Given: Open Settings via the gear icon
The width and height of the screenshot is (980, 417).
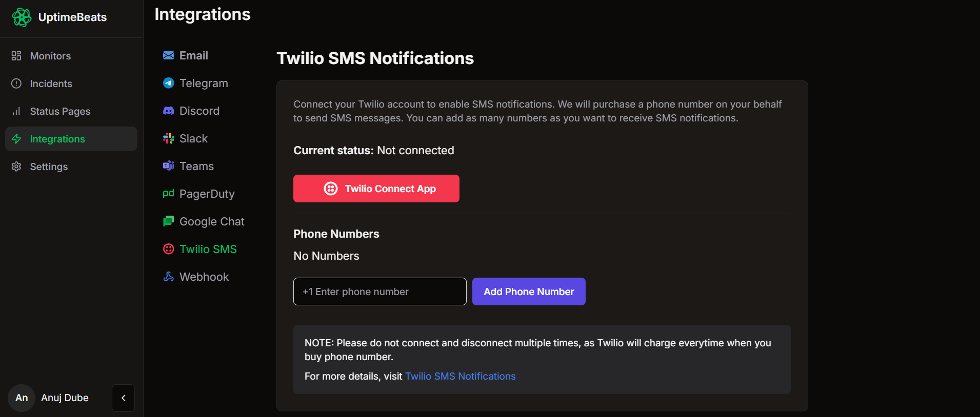Looking at the screenshot, I should (16, 166).
